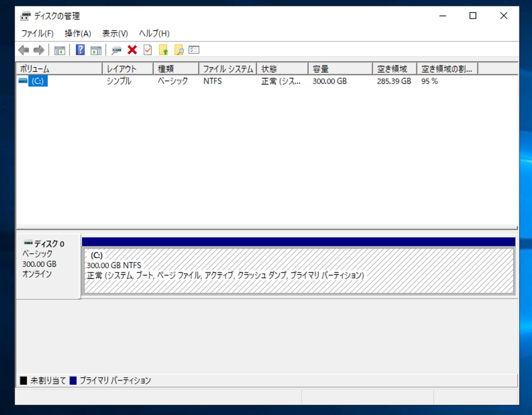Open Help using the blue question mark icon
Image resolution: width=532 pixels, height=415 pixels.
pyautogui.click(x=80, y=50)
